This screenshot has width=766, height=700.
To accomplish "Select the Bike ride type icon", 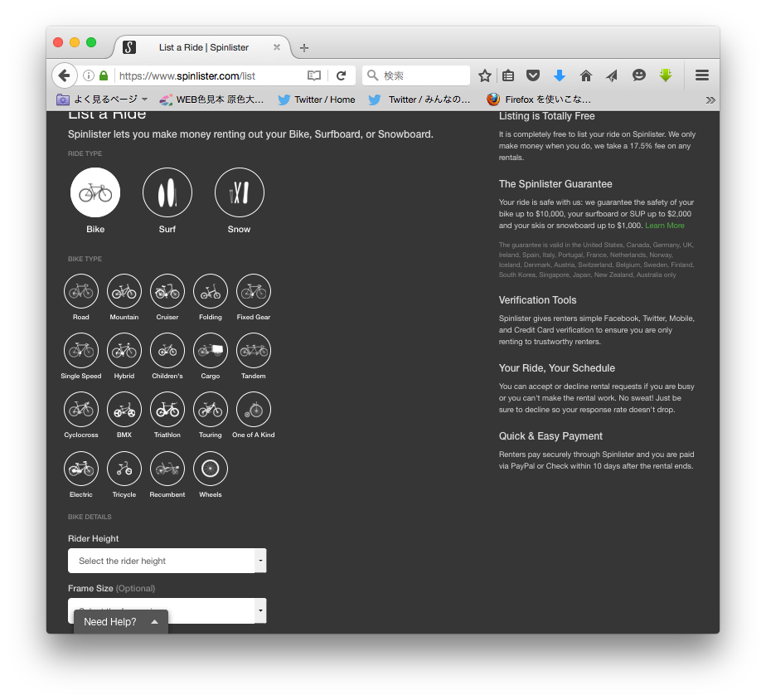I will 95,192.
